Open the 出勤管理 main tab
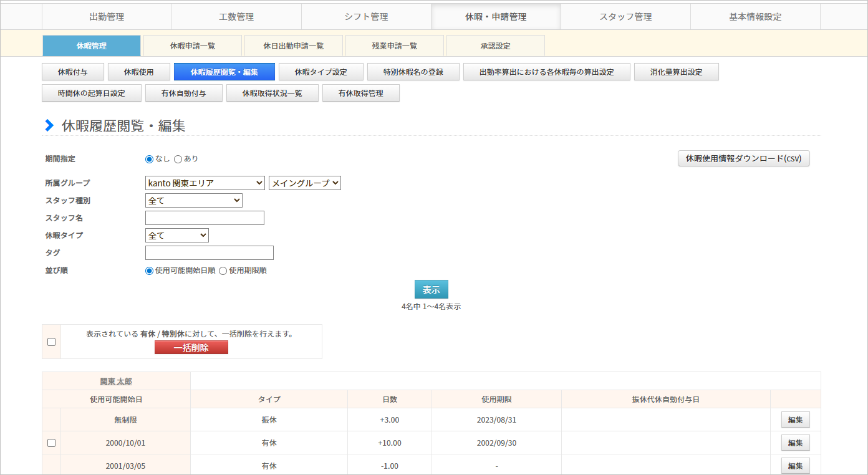 (107, 17)
